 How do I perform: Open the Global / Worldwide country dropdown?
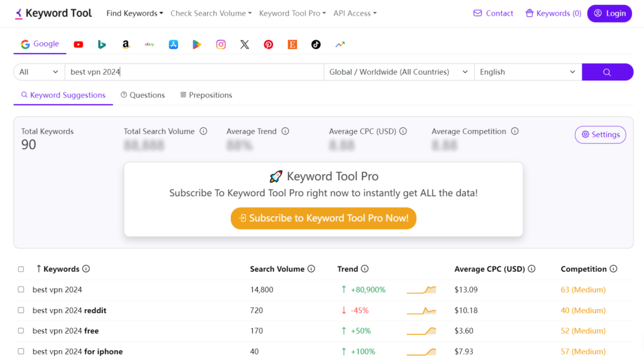[x=399, y=72]
